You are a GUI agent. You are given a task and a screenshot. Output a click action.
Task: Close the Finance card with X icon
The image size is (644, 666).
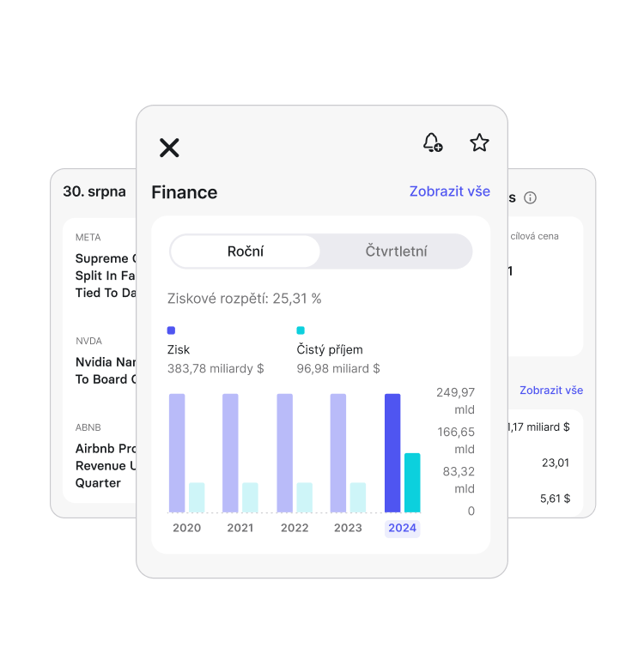(169, 148)
